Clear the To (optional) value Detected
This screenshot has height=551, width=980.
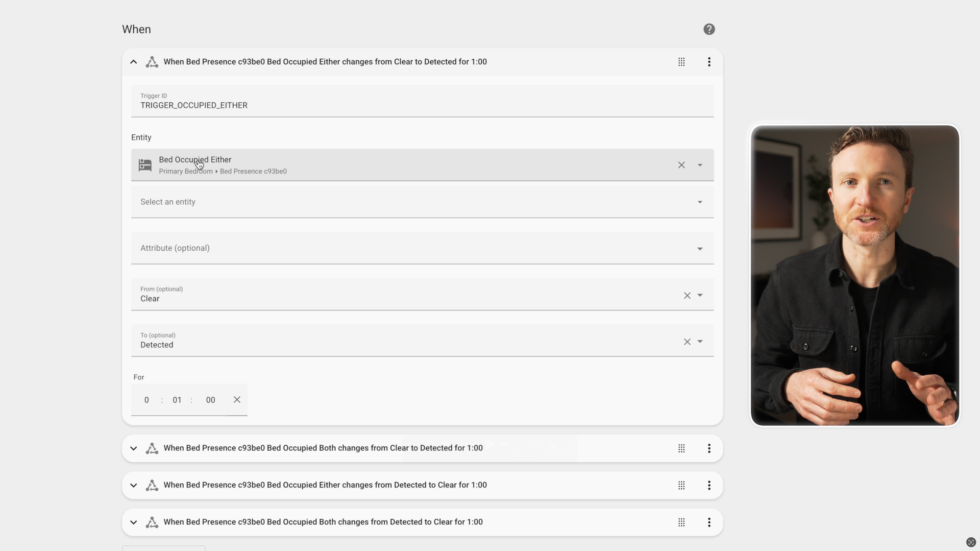[687, 342]
